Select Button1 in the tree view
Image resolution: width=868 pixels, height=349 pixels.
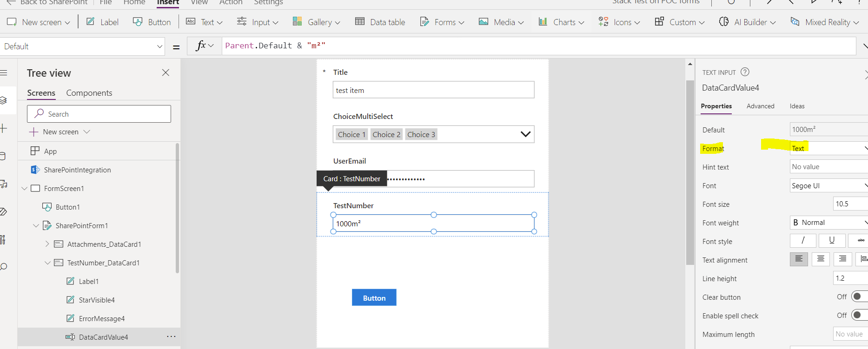67,207
